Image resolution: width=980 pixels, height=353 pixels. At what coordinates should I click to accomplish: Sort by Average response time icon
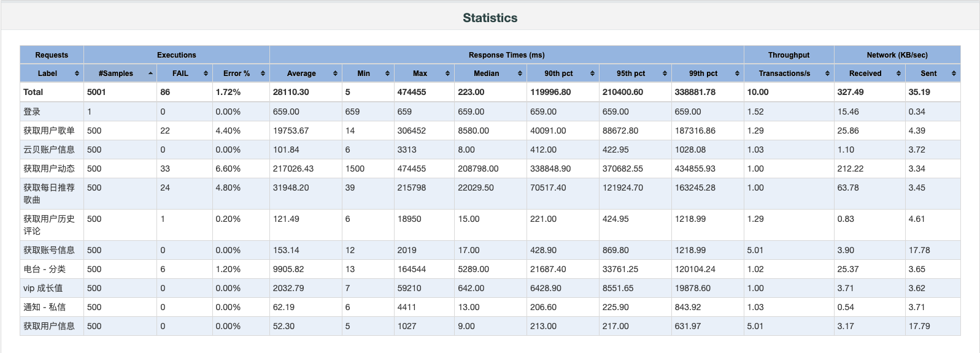click(335, 74)
